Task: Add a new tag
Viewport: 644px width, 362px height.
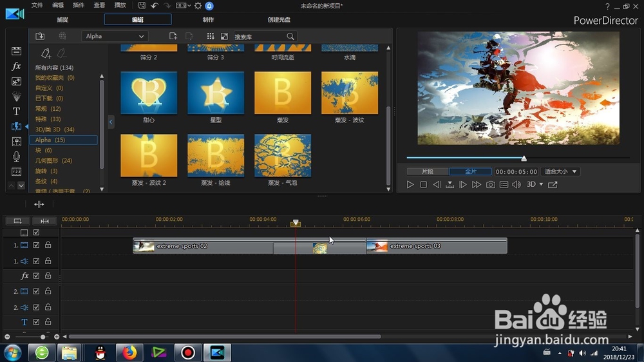Action: pyautogui.click(x=46, y=53)
